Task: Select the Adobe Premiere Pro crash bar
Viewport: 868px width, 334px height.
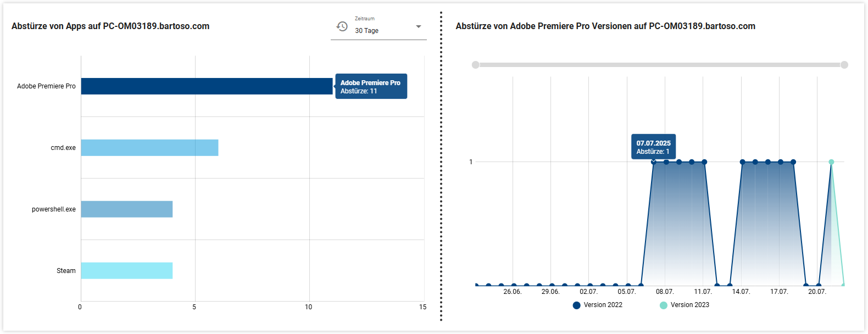Action: [207, 86]
